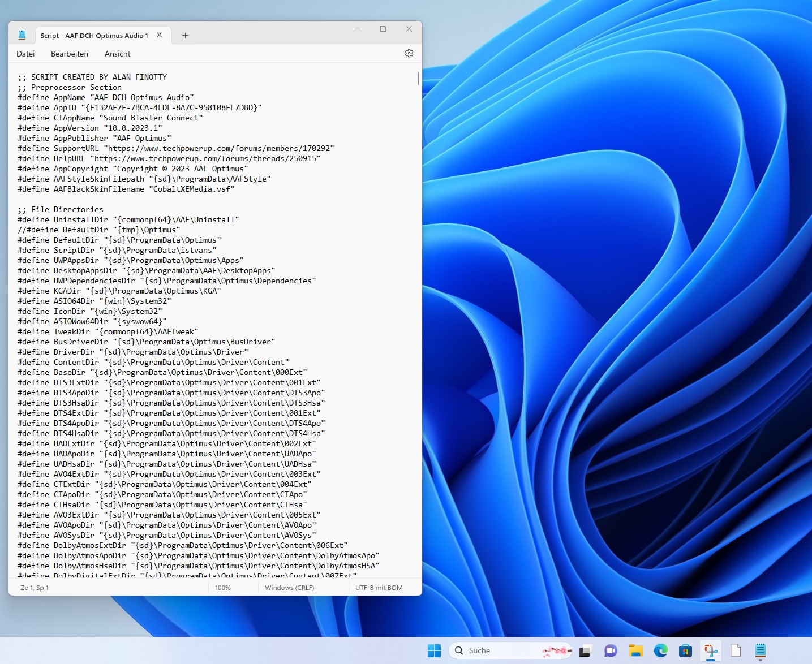Click the '#define IconDir' line
This screenshot has width=812, height=664.
click(x=90, y=311)
